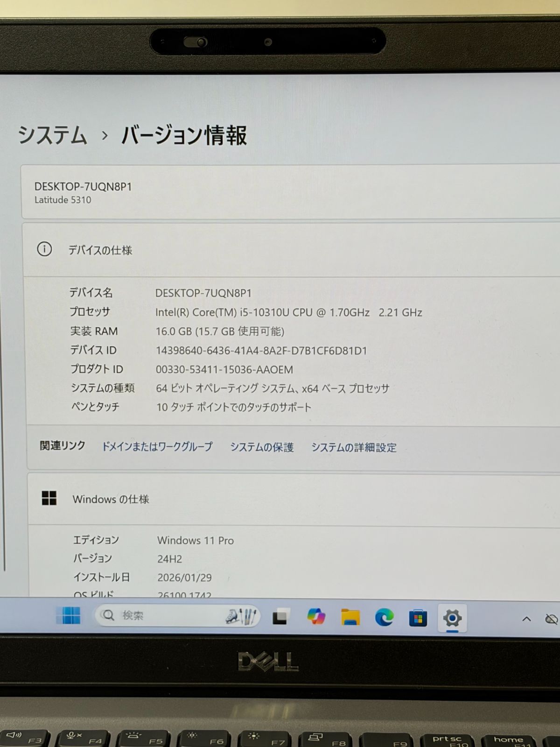Show hidden system tray icons

coord(526,619)
